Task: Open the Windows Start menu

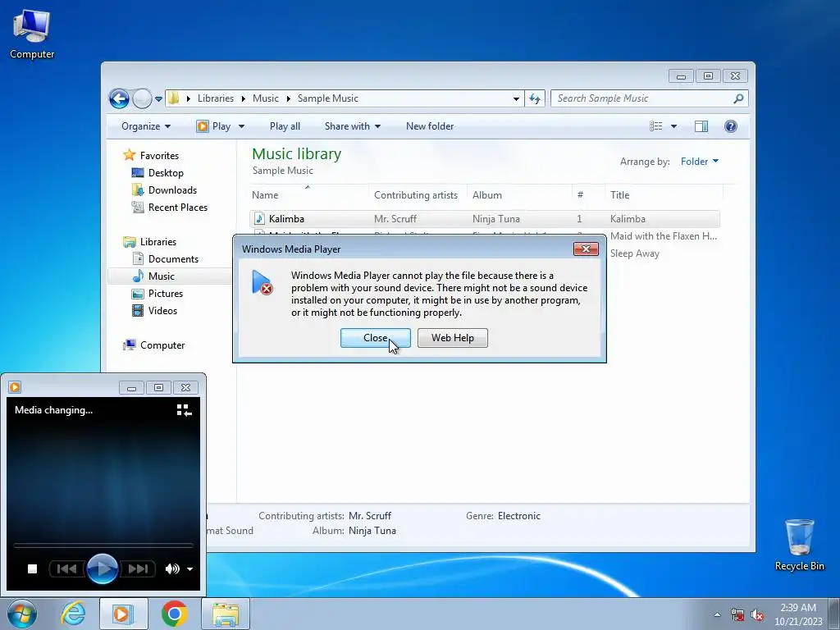Action: tap(22, 614)
